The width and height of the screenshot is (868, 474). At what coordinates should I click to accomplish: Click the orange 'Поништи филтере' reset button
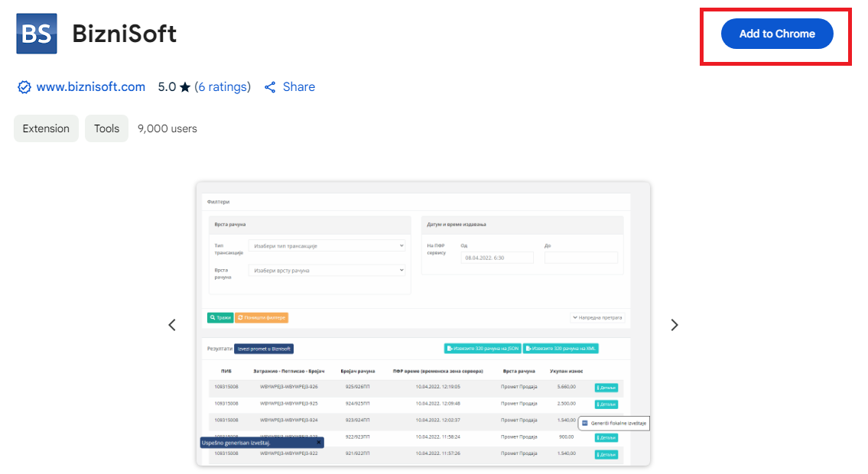262,317
